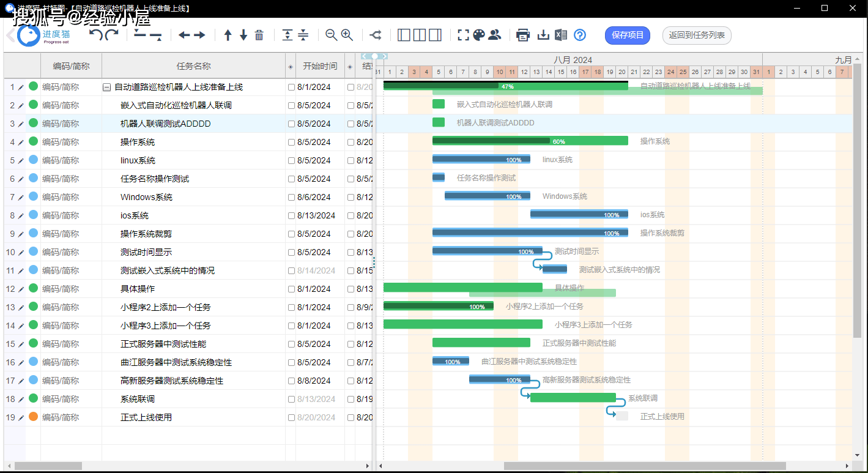Switch to Gantt-chart-only layout
This screenshot has width=868, height=473.
point(435,35)
